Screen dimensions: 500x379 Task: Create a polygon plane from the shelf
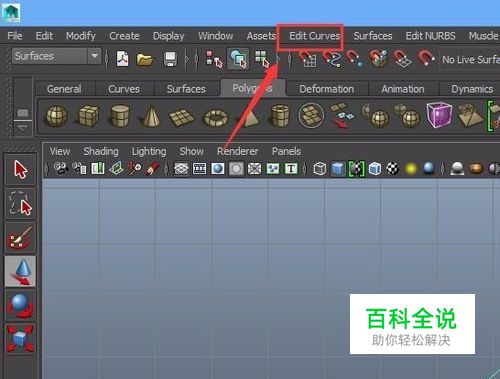click(182, 118)
